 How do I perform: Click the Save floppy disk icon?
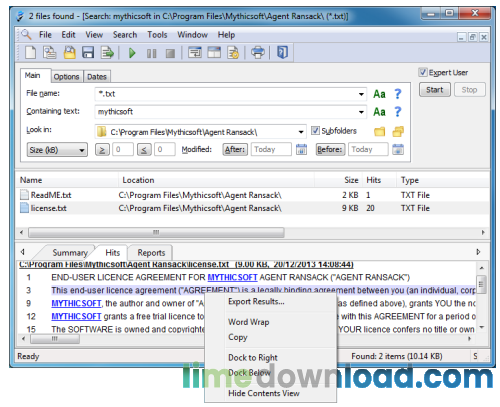[88, 53]
